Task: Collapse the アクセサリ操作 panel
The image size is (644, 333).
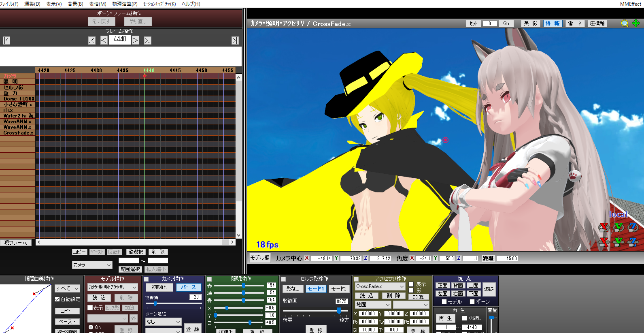Action: pos(356,279)
